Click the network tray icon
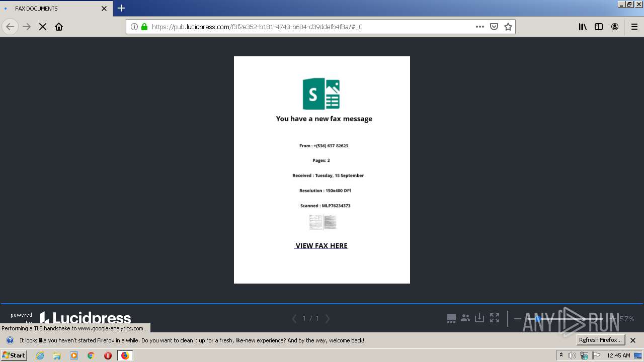 click(x=584, y=355)
